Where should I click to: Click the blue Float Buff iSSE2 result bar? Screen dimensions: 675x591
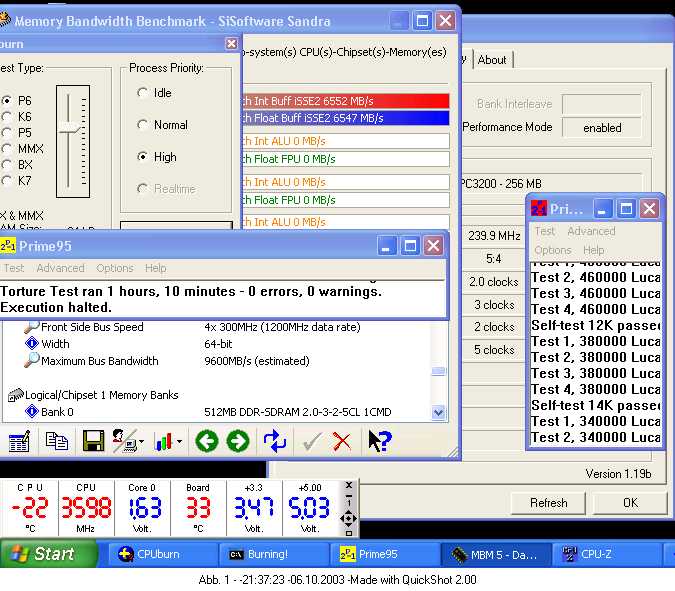click(x=346, y=118)
